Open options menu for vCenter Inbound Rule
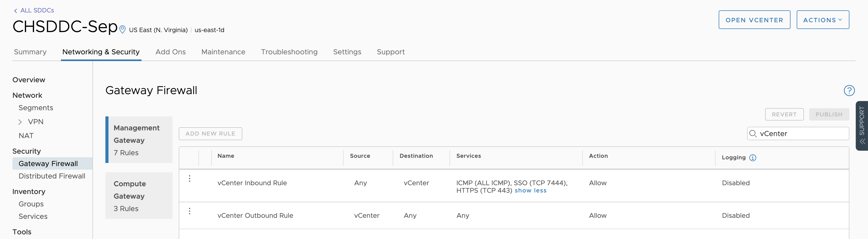Viewport: 868px width, 239px height. 190,179
